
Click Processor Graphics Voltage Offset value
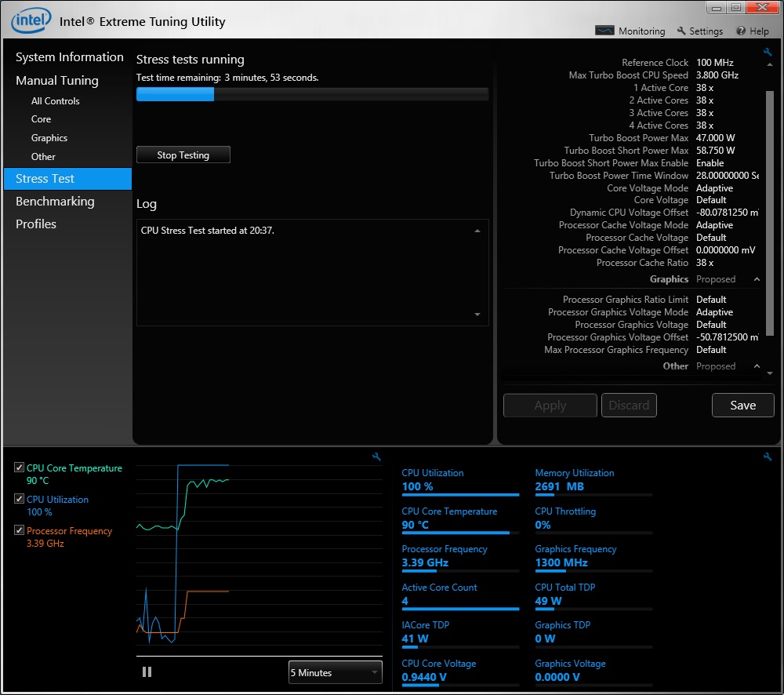[728, 337]
